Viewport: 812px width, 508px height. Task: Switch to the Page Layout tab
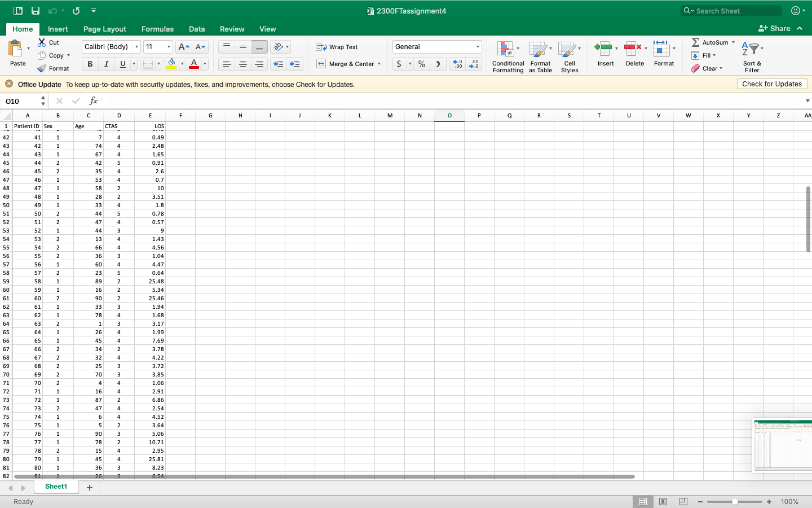pos(105,29)
